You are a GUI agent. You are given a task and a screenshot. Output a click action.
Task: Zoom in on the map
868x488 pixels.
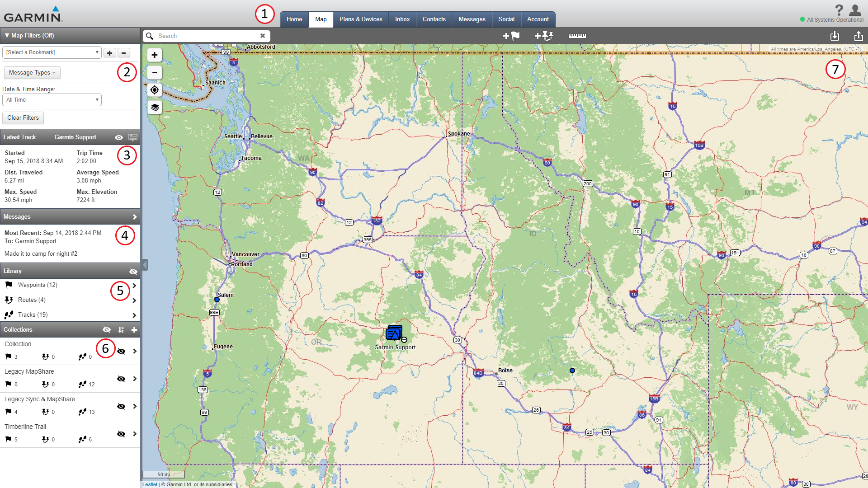[155, 55]
